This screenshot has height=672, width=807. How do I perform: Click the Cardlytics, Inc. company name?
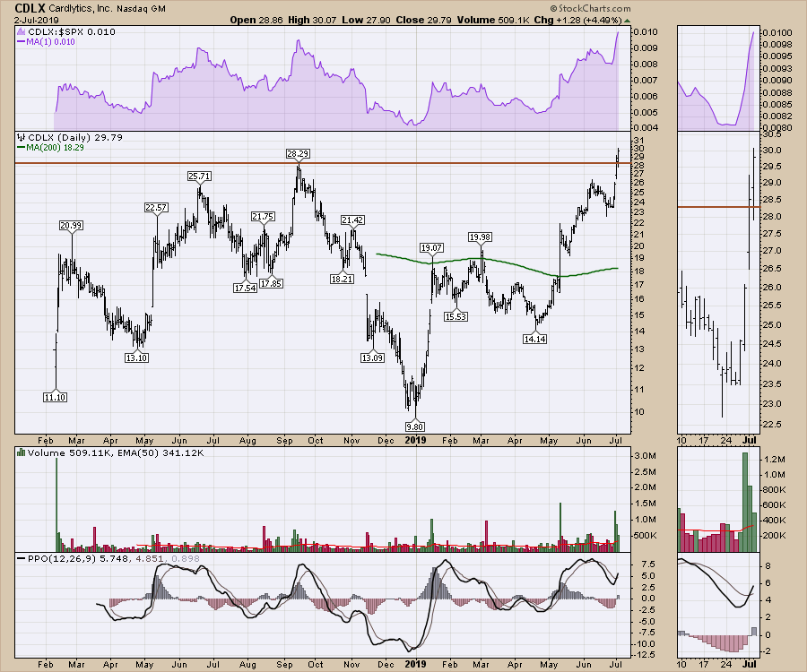[81, 9]
